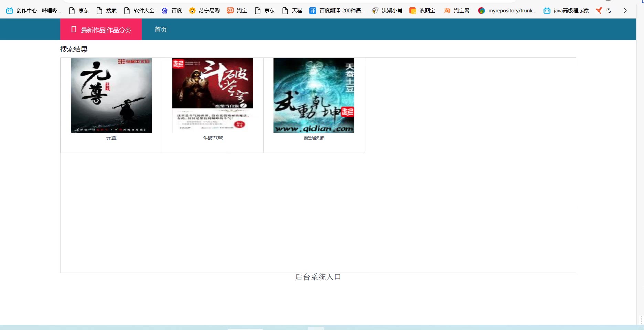
Task: Open the 天猫 bookmark
Action: click(292, 11)
